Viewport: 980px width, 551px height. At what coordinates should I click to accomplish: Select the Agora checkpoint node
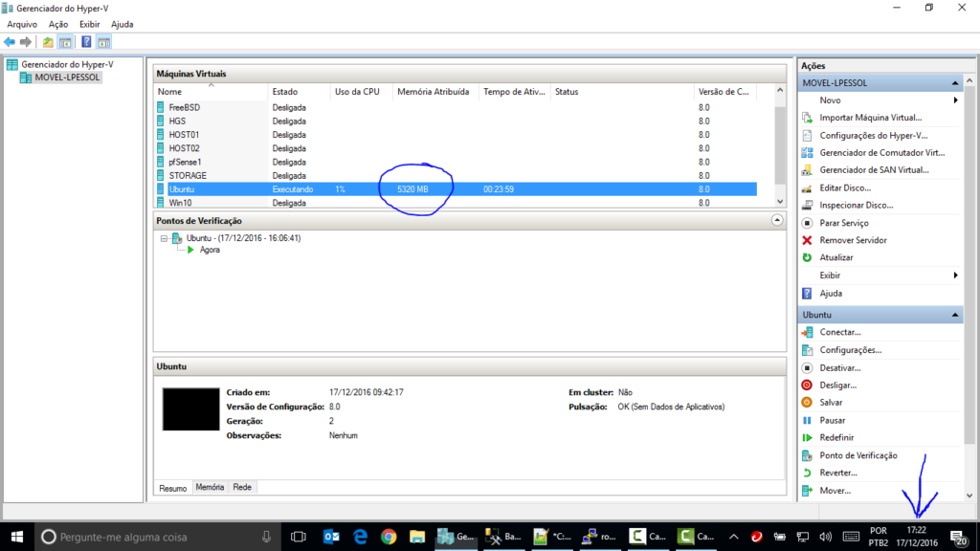(210, 250)
